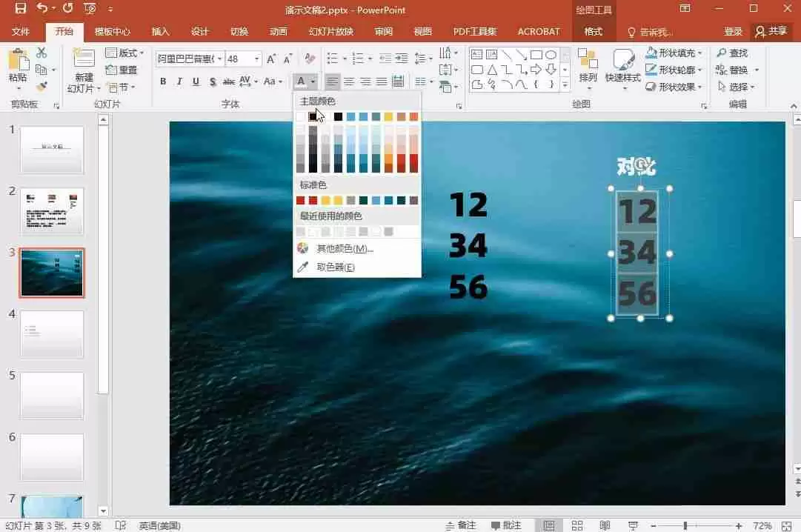Toggle Underline formatting
The width and height of the screenshot is (801, 532).
(x=196, y=82)
